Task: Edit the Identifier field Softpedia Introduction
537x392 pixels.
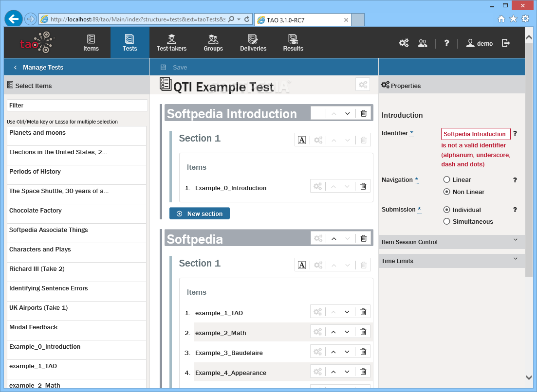Action: pyautogui.click(x=476, y=134)
